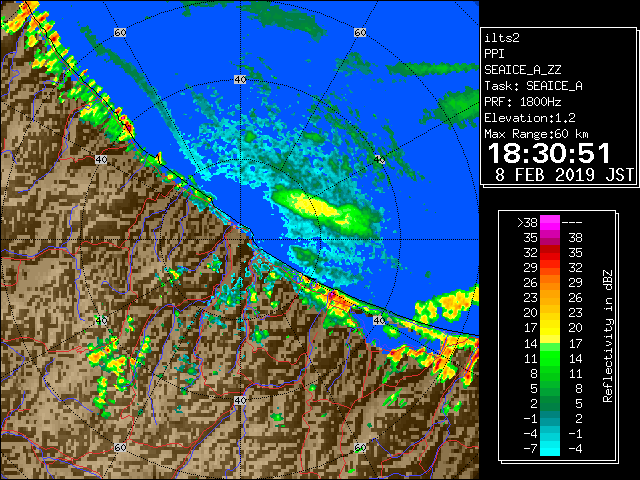Pick the yellow band of the color scale
Image resolution: width=640 pixels, height=480 pixels.
[550, 331]
